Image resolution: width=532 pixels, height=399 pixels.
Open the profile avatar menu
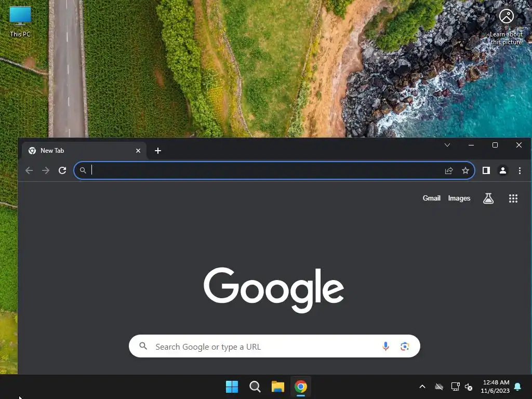click(503, 170)
